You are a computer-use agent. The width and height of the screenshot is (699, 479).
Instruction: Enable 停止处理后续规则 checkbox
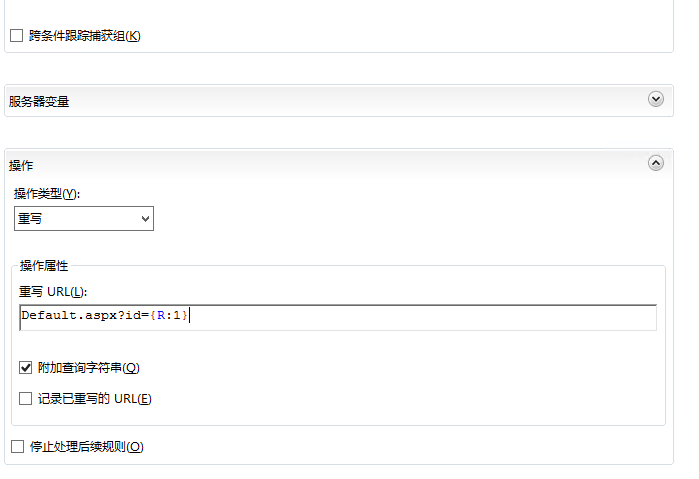[x=17, y=446]
